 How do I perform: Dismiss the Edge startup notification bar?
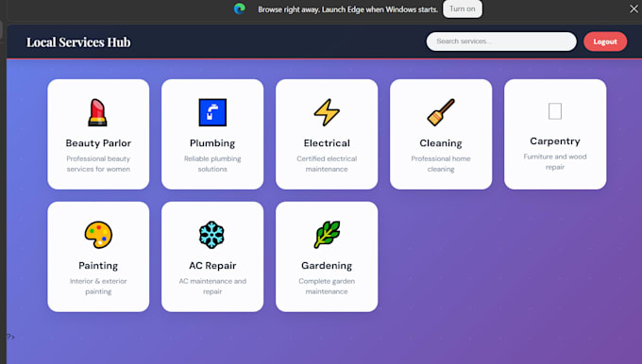634,8
